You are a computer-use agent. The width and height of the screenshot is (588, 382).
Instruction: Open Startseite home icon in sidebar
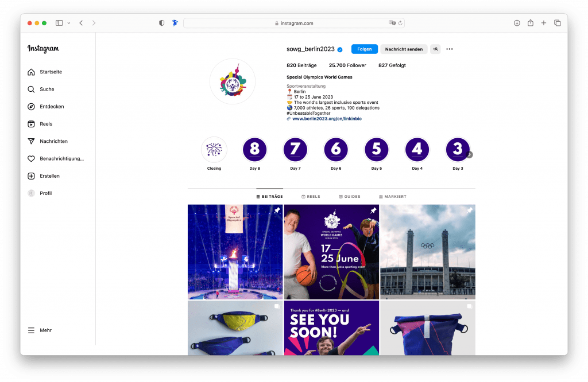(32, 72)
